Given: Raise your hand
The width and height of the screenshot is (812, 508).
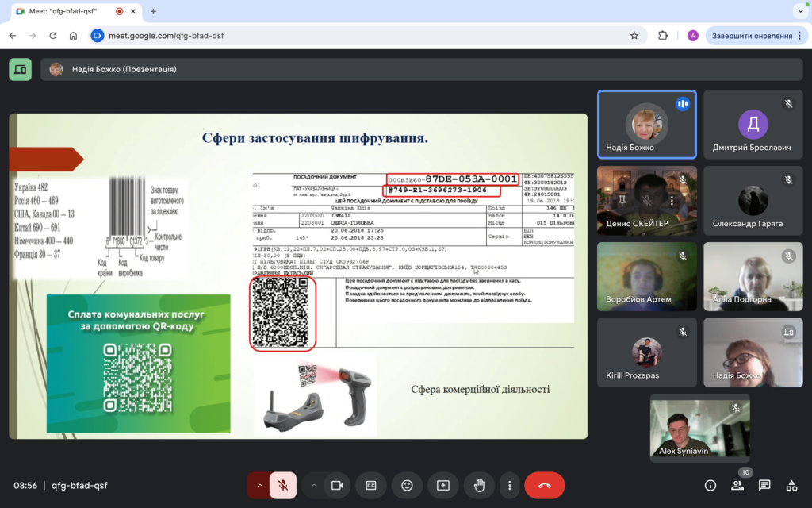Looking at the screenshot, I should (479, 486).
